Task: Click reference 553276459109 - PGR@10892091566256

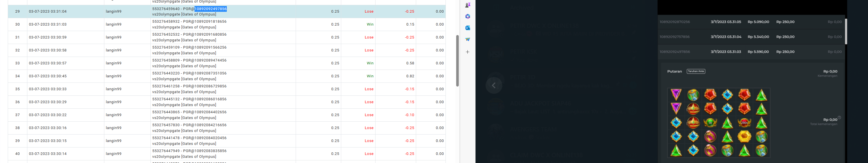Action: coord(189,47)
